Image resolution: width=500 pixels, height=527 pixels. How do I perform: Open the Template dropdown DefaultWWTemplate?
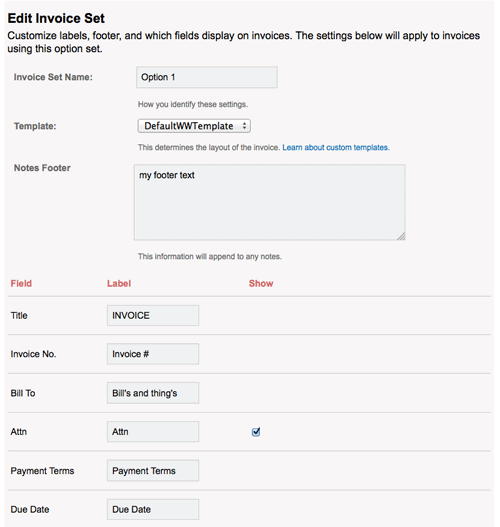click(x=194, y=126)
